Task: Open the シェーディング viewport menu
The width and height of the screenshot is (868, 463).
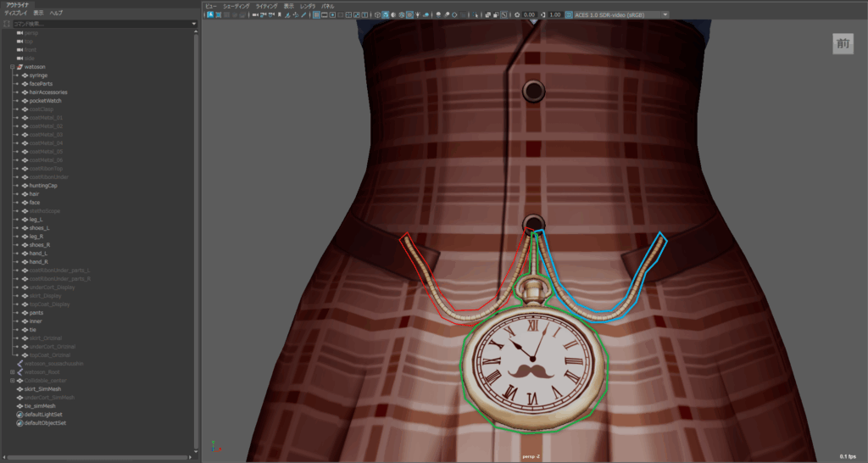Action: pyautogui.click(x=236, y=6)
